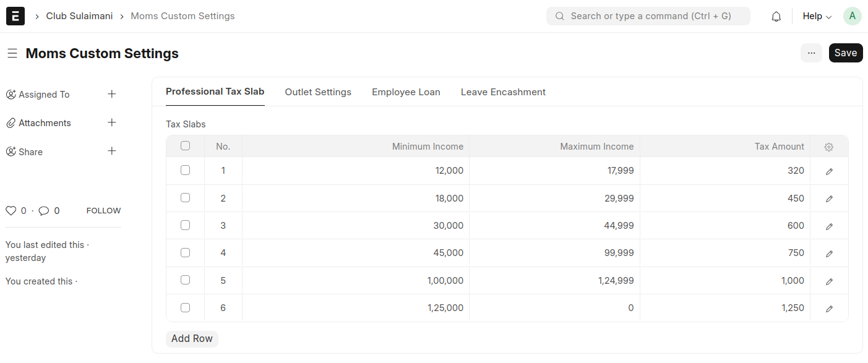This screenshot has height=363, width=868.
Task: Like the document with the heart icon
Action: click(x=11, y=211)
